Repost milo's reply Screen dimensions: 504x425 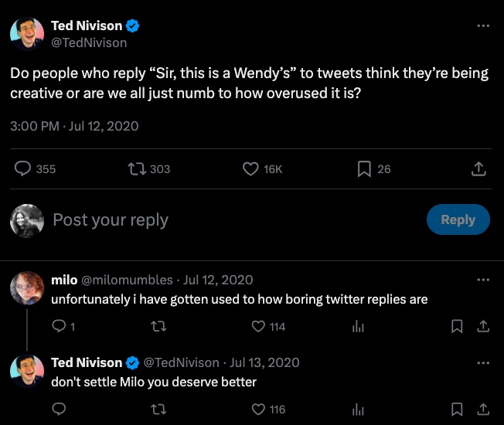coord(159,327)
